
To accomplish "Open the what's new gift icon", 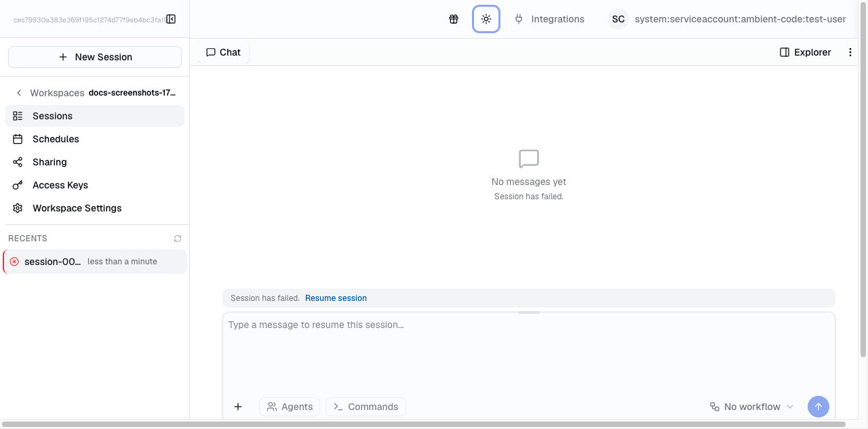I will [x=453, y=19].
